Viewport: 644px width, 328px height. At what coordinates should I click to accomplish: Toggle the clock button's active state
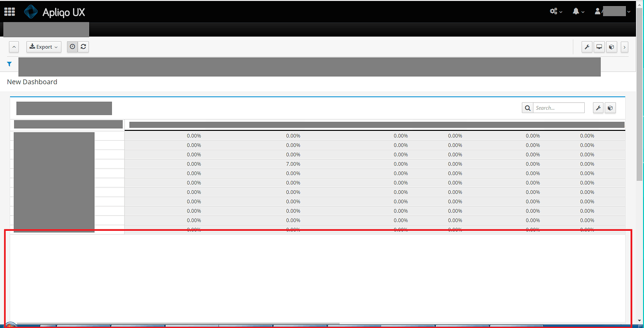coord(72,46)
